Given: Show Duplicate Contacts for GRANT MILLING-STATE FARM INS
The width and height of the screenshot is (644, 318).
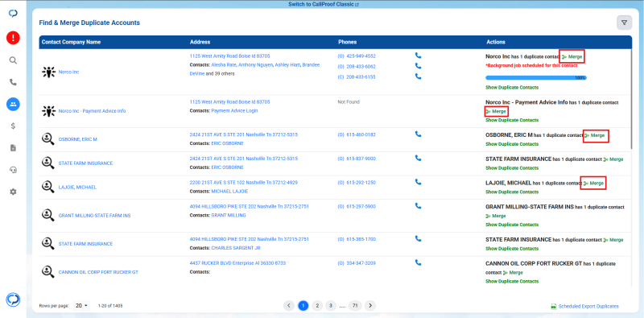Looking at the screenshot, I should [x=512, y=225].
